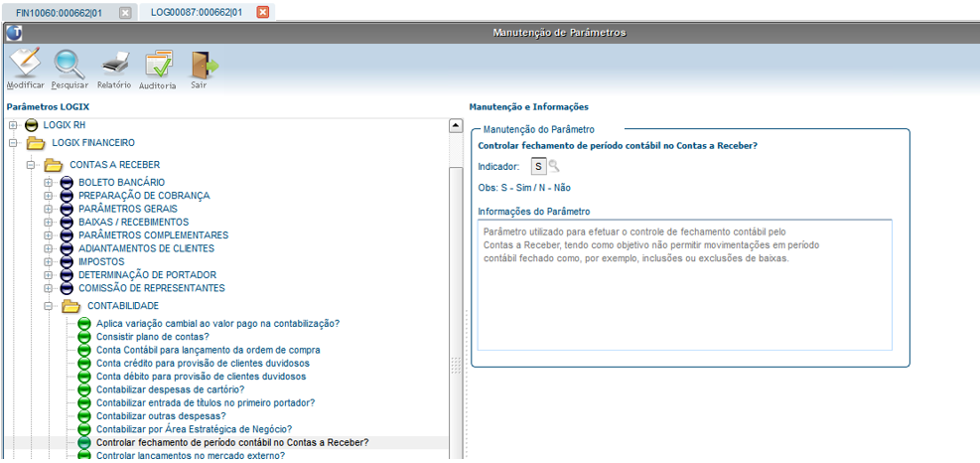Screen dimensions: 980x463
Task: Collapse the CONTAS A RECEBER node
Action: point(30,165)
